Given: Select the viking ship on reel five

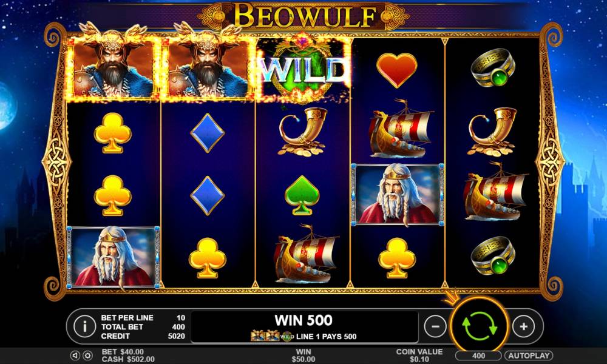Looking at the screenshot, I should pos(495,192).
